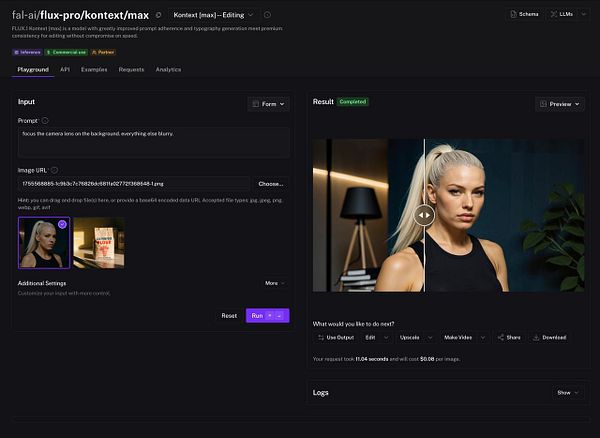
Task: Open the Requests tab
Action: pos(131,70)
